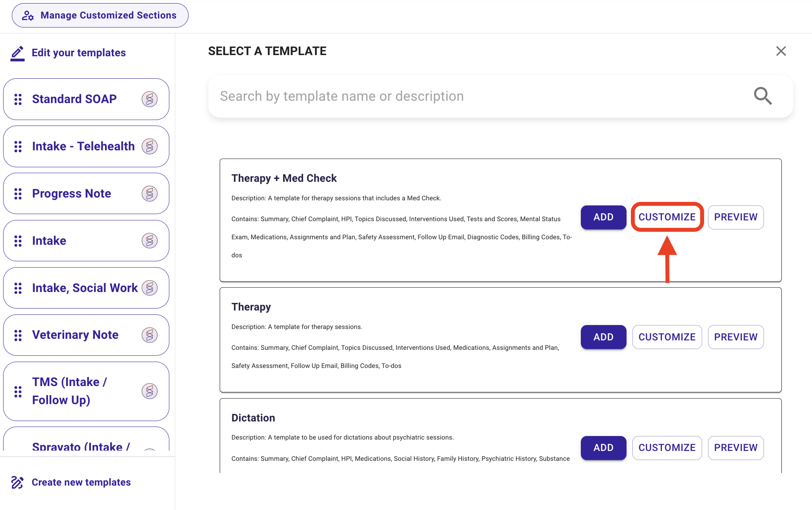This screenshot has width=812, height=510.
Task: Preview the Therapy template
Action: tap(736, 337)
